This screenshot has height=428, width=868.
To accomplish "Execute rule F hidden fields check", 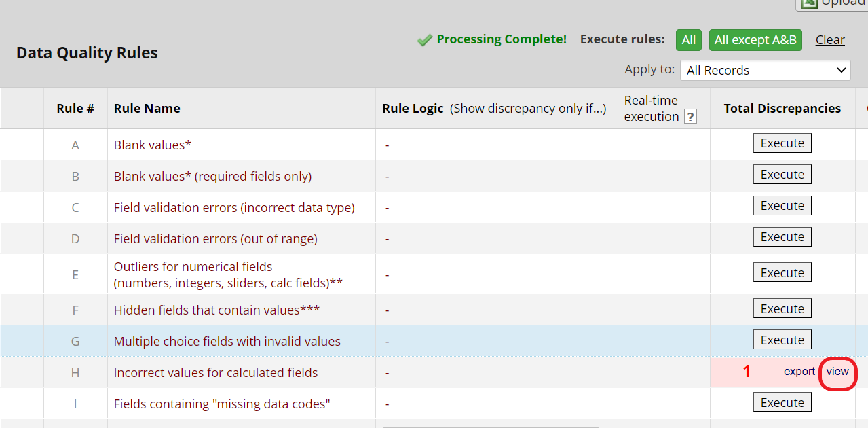I will click(x=782, y=309).
